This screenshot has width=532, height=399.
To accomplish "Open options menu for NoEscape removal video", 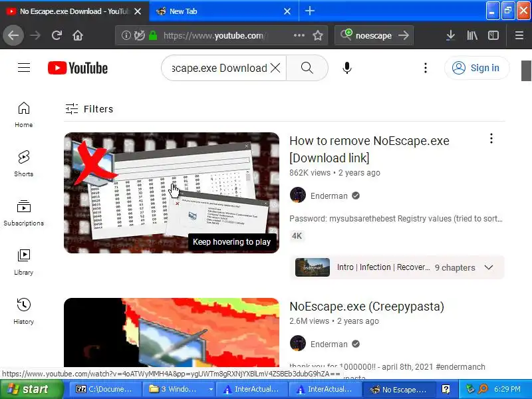I will point(491,138).
